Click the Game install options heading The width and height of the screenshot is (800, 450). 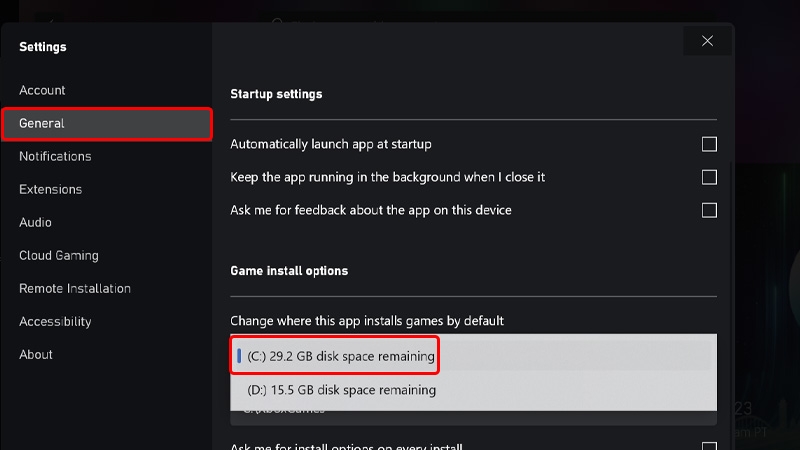click(x=289, y=271)
